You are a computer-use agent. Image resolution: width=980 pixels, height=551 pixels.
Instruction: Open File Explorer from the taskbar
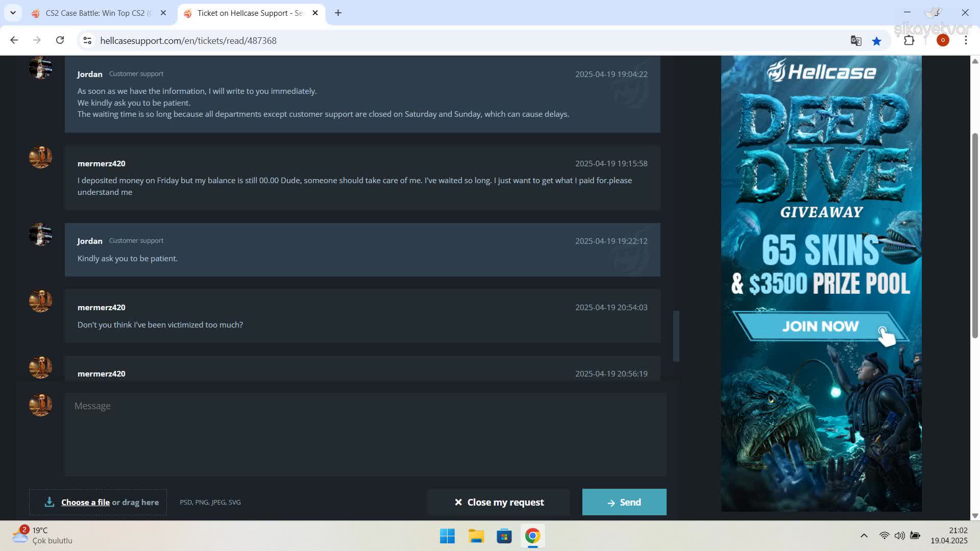[x=476, y=536]
